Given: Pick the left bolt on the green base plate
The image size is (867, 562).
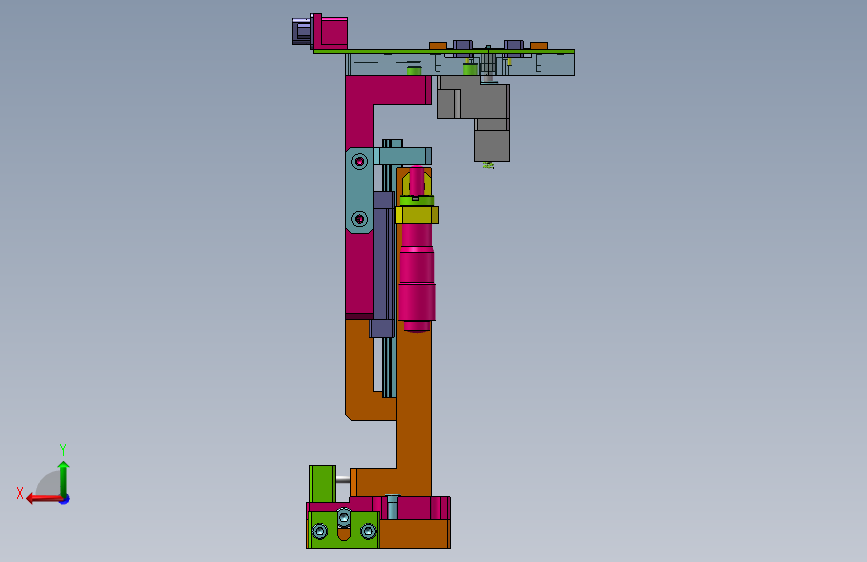Looking at the screenshot, I should coord(320,532).
